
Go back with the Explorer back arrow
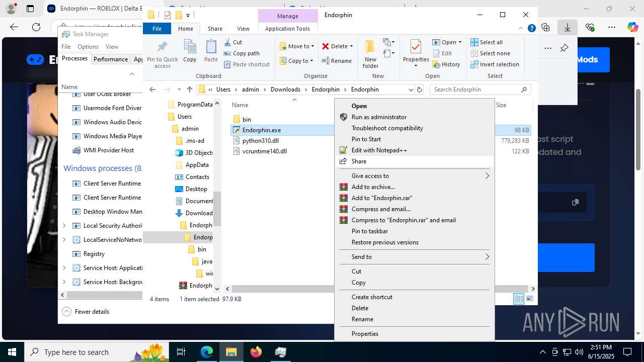click(152, 89)
